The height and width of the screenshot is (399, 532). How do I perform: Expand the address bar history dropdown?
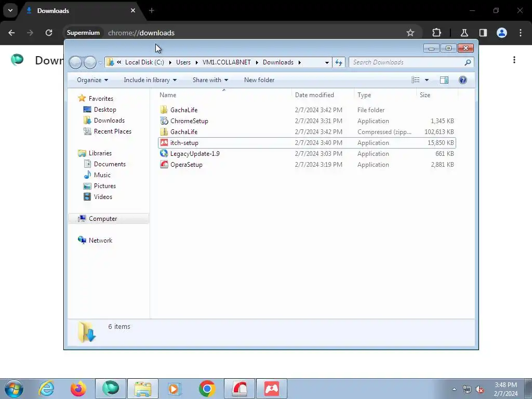click(327, 62)
